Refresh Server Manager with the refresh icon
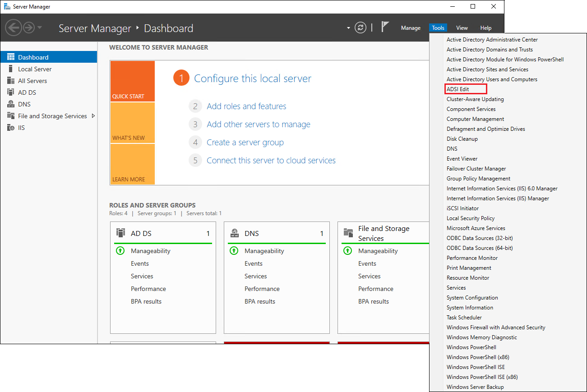 (360, 28)
